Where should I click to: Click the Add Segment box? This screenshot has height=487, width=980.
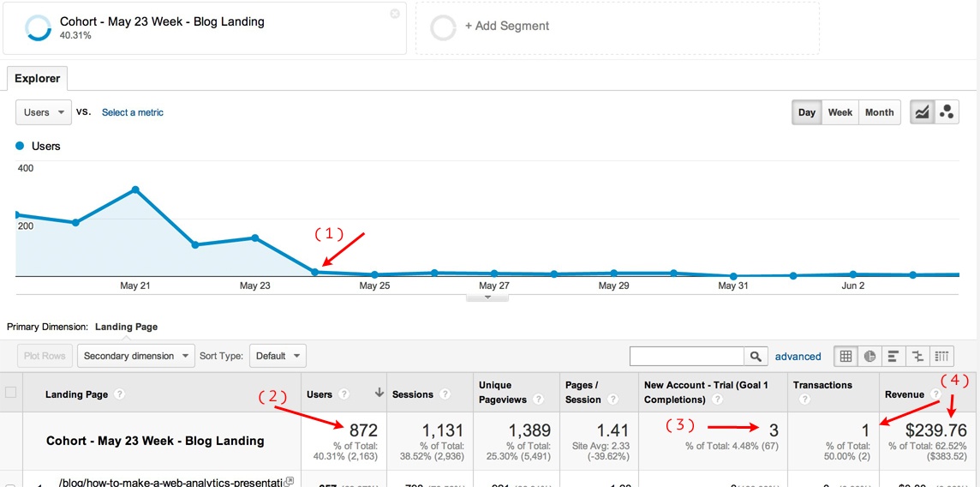point(617,27)
